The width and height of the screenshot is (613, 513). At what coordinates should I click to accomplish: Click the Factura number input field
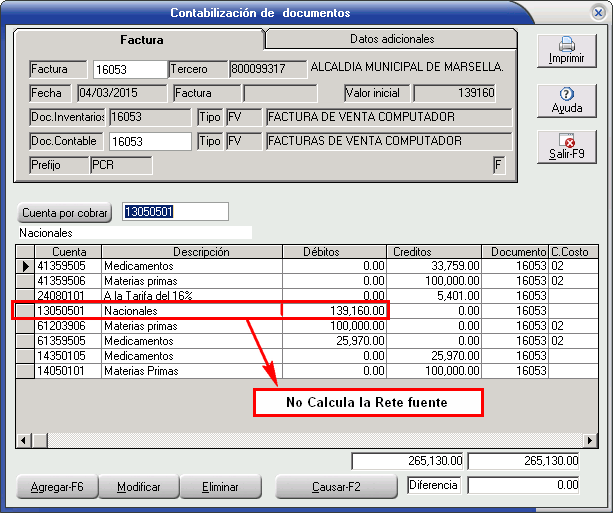pyautogui.click(x=129, y=69)
